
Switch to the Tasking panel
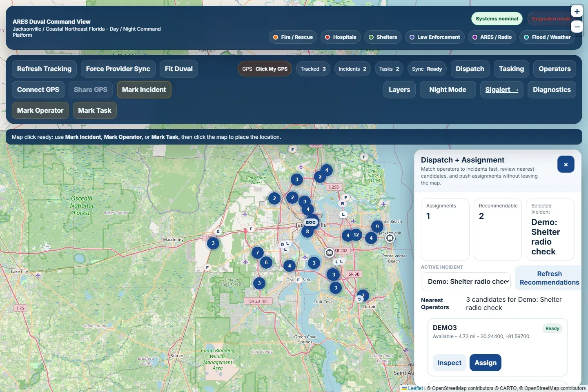coord(511,69)
